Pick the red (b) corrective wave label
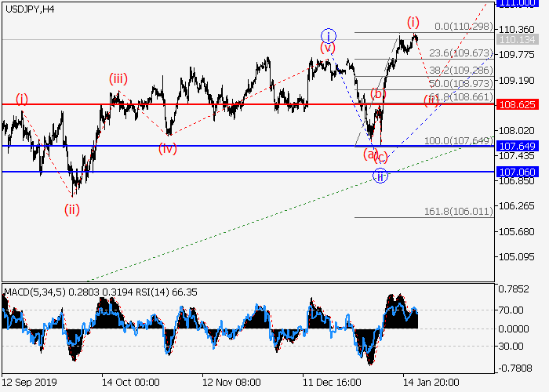This screenshot has width=549, height=392. 378,94
